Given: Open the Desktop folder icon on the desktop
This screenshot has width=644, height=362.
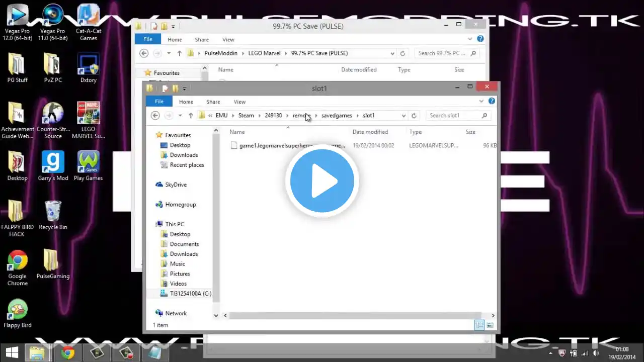Looking at the screenshot, I should tap(17, 166).
